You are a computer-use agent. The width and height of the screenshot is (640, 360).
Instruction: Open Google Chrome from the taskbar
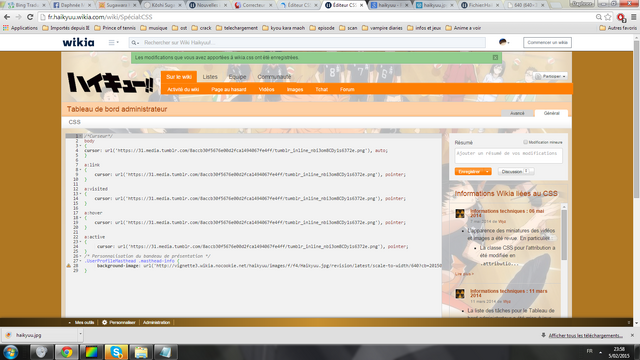click(x=66, y=352)
